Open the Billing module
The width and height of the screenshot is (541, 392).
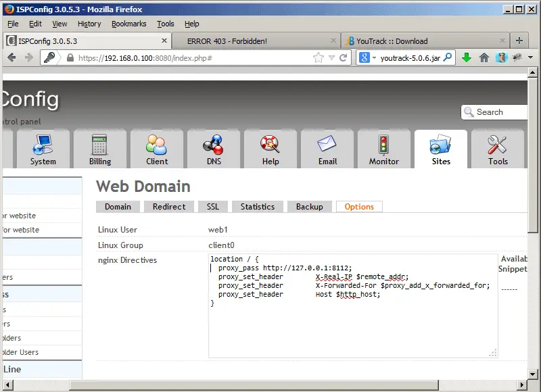coord(99,149)
